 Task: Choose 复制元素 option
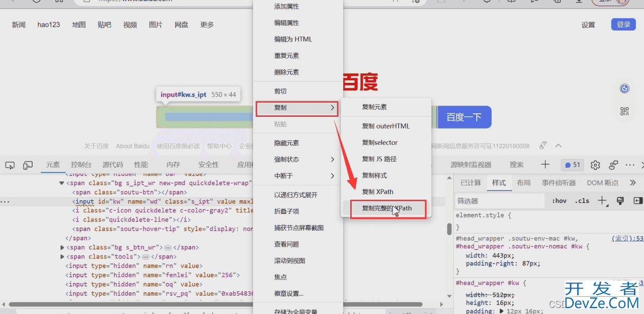[x=386, y=107]
